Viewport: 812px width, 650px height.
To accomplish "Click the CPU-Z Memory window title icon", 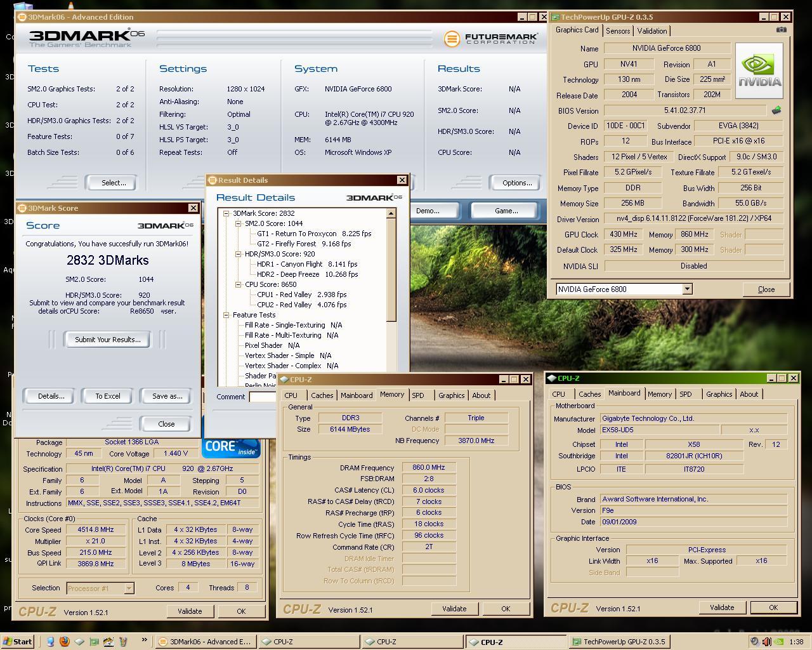I will coord(284,380).
